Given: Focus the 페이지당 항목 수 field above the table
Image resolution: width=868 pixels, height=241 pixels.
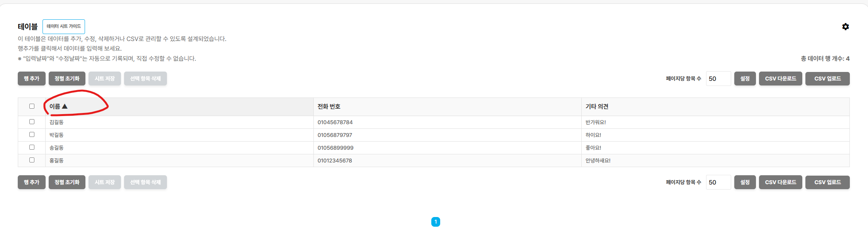Looking at the screenshot, I should coord(718,79).
